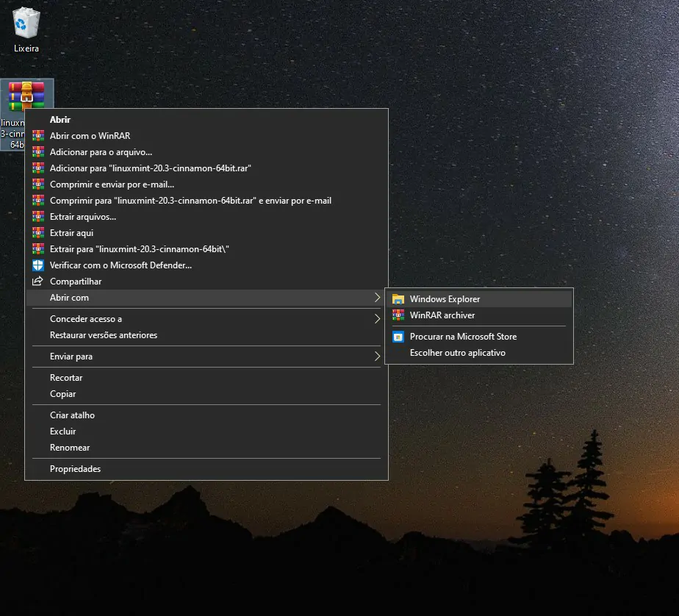Select 'Abrir com o WinRAR'
Viewport: 679px width, 616px height.
[x=206, y=135]
